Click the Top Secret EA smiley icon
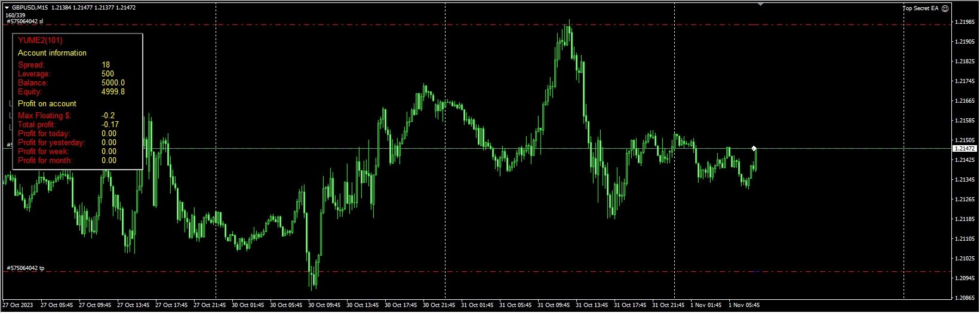The width and height of the screenshot is (980, 313). click(945, 8)
